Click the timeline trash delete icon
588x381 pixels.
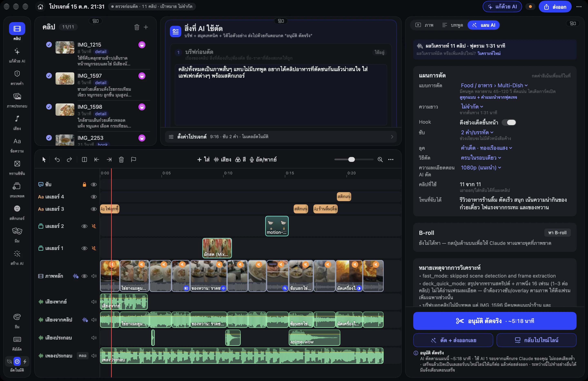point(121,160)
